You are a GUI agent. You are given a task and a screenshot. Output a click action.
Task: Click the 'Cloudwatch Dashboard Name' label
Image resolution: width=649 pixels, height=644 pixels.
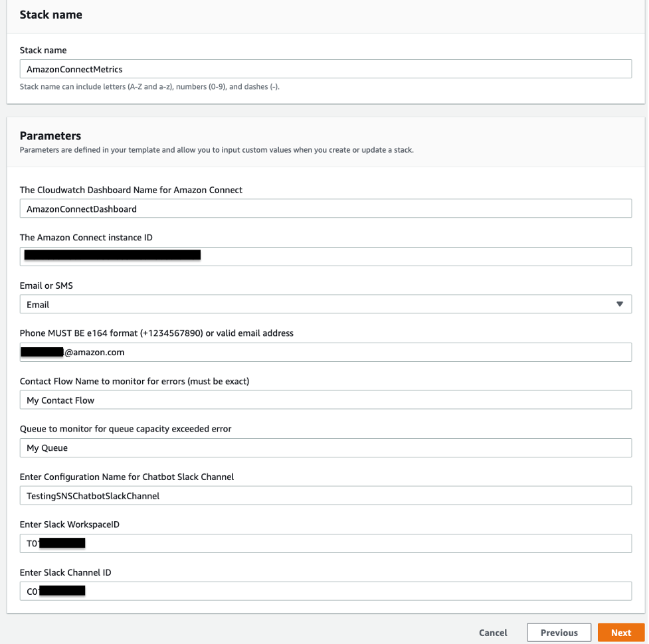[x=131, y=190]
